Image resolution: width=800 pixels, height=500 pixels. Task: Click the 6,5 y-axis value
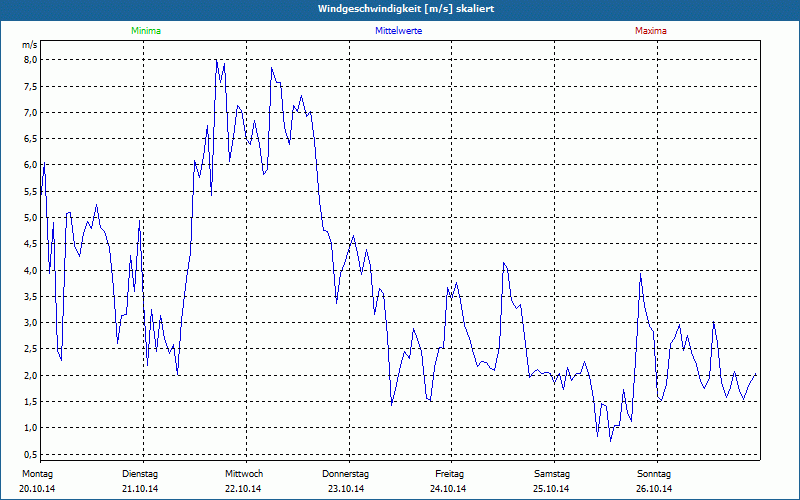coord(31,139)
